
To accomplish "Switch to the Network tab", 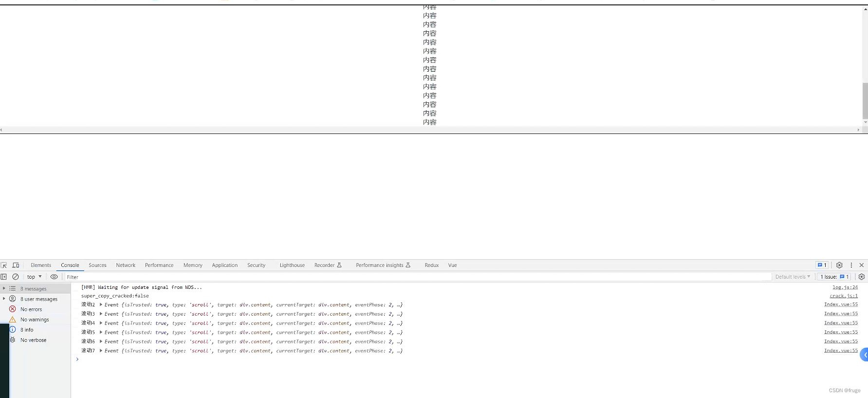I will (x=126, y=265).
